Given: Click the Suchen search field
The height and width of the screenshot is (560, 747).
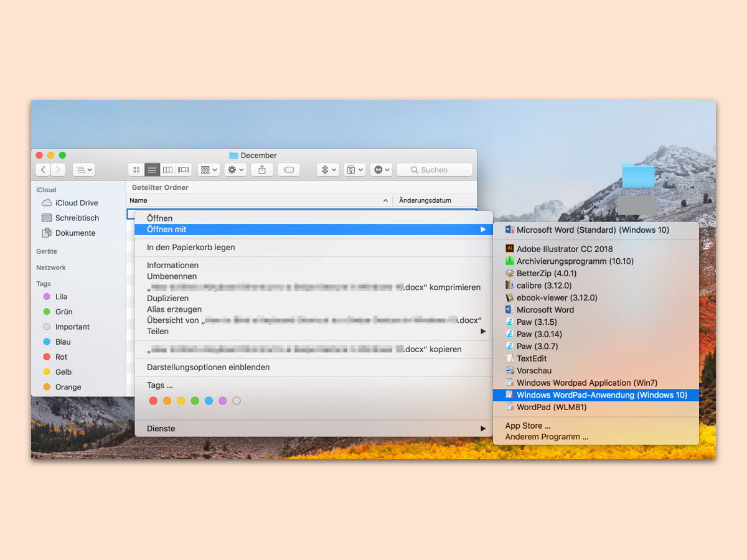Looking at the screenshot, I should pos(435,170).
